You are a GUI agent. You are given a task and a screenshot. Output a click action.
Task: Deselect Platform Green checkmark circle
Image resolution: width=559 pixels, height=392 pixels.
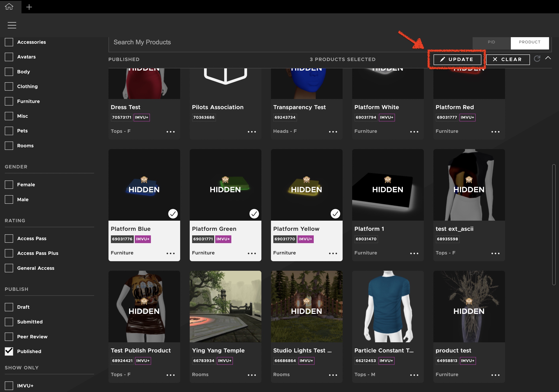click(254, 214)
